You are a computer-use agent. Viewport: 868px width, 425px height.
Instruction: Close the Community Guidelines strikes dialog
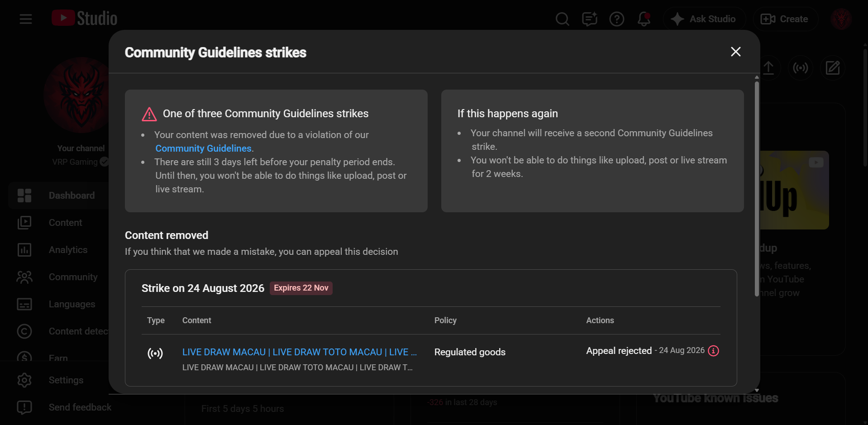pos(736,52)
